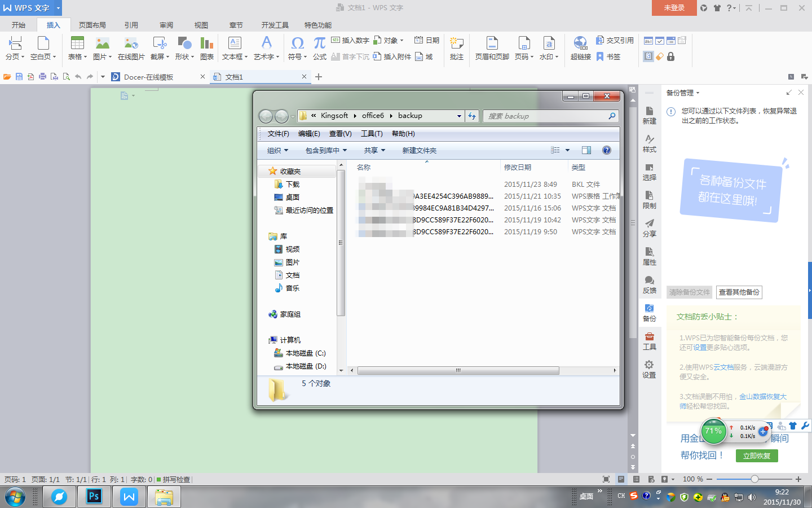Open the 工具(T) menu in Explorer
This screenshot has width=812, height=508.
(x=372, y=134)
